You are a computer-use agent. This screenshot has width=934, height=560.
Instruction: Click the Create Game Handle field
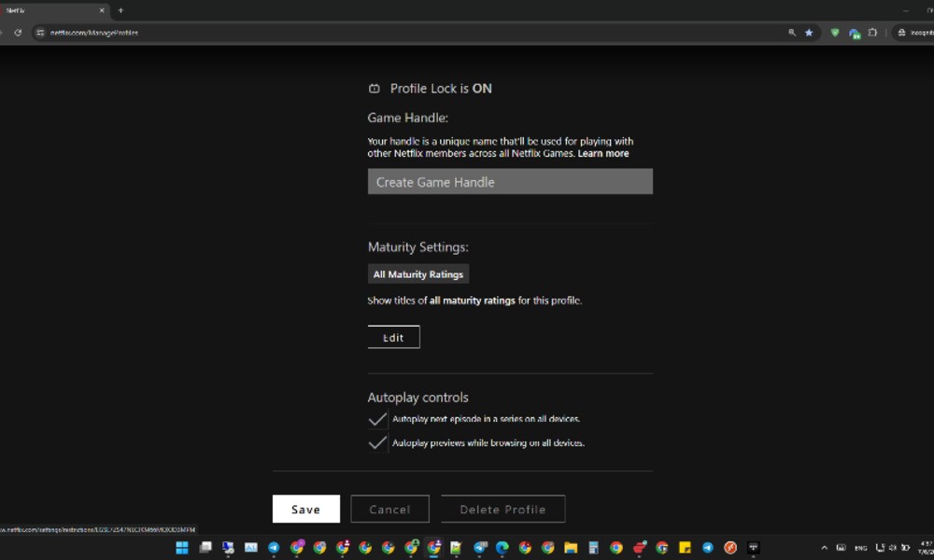[x=510, y=181]
